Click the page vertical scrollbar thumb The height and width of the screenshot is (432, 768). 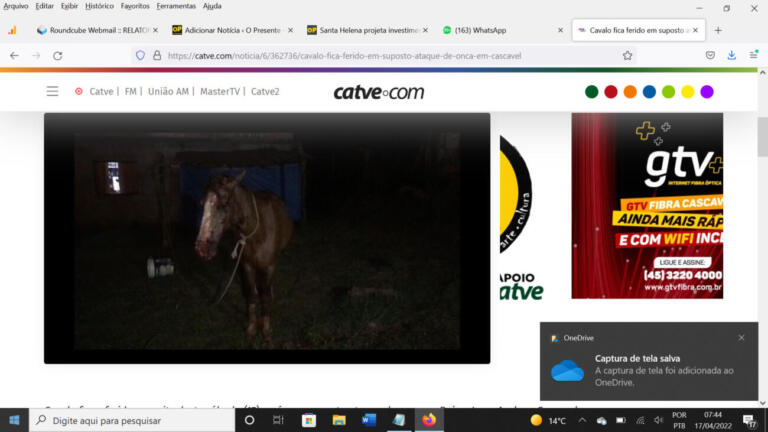tap(763, 137)
